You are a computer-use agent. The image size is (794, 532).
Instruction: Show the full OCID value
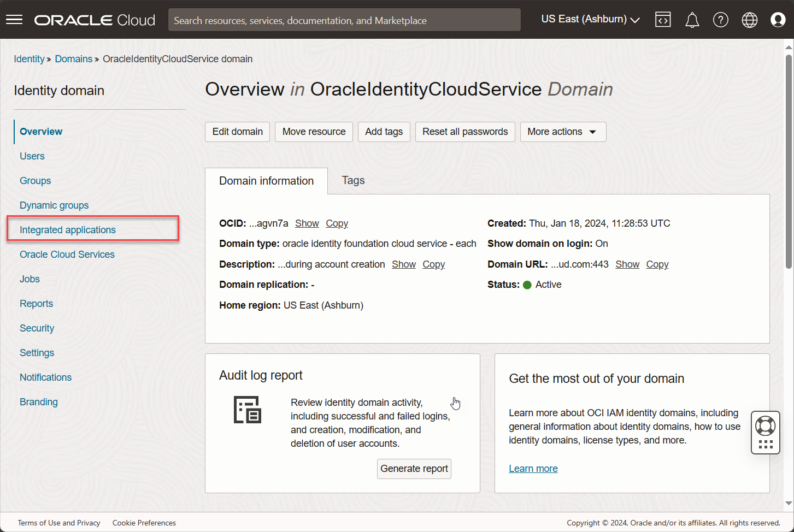[x=307, y=223]
